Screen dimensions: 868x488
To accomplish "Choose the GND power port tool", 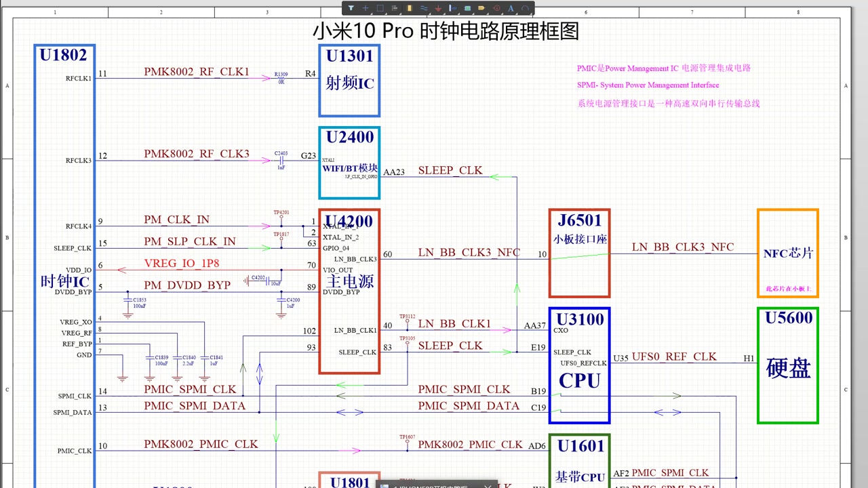I will [x=439, y=8].
